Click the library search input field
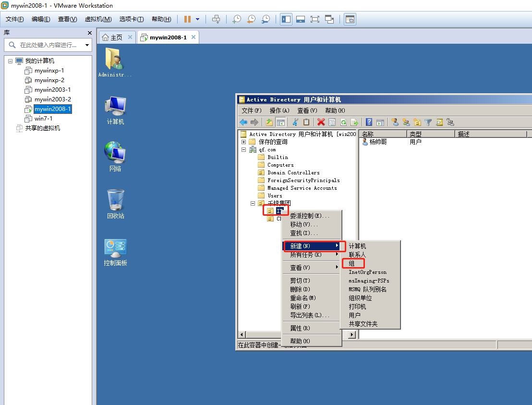The height and width of the screenshot is (405, 532). [48, 45]
